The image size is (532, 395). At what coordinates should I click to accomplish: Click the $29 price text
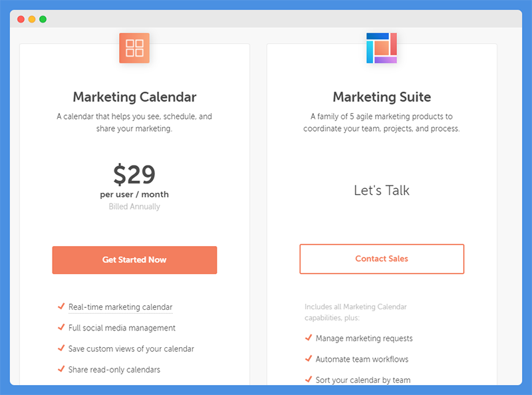tap(134, 174)
